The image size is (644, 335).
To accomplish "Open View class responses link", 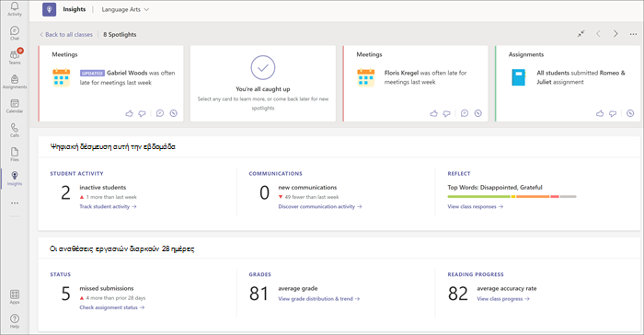I will pos(476,207).
